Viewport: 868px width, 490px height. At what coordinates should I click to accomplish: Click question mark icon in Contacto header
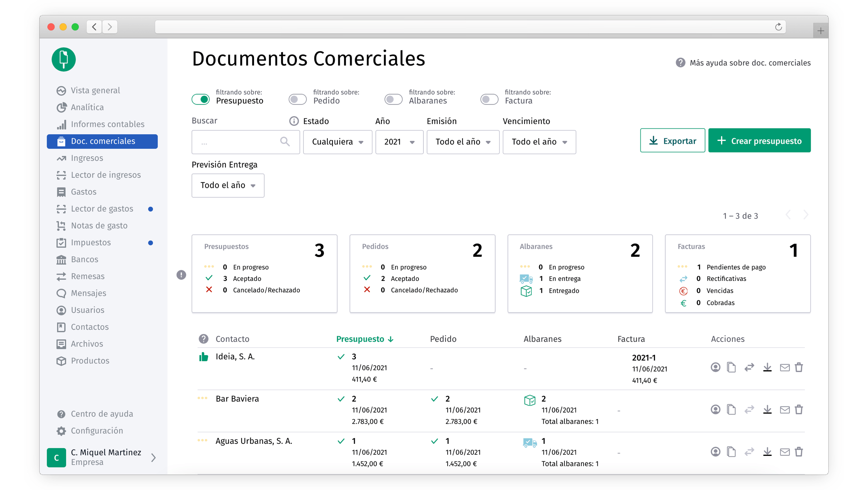coord(203,339)
